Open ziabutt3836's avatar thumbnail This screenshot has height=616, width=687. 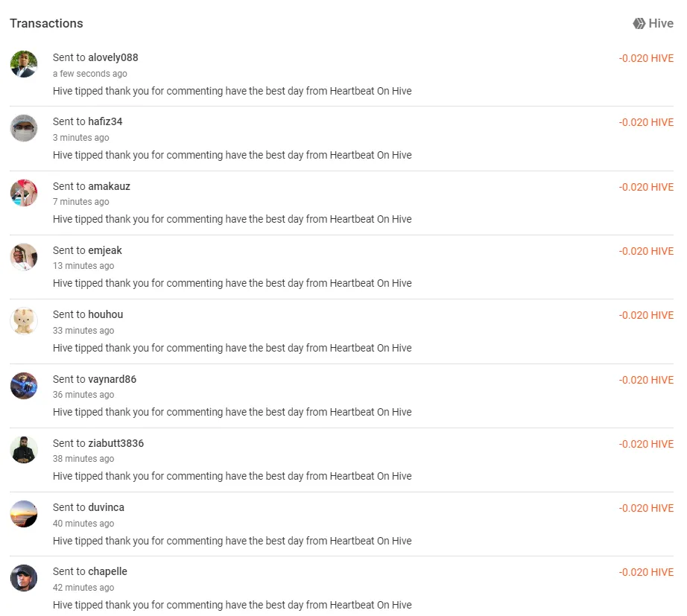24,449
